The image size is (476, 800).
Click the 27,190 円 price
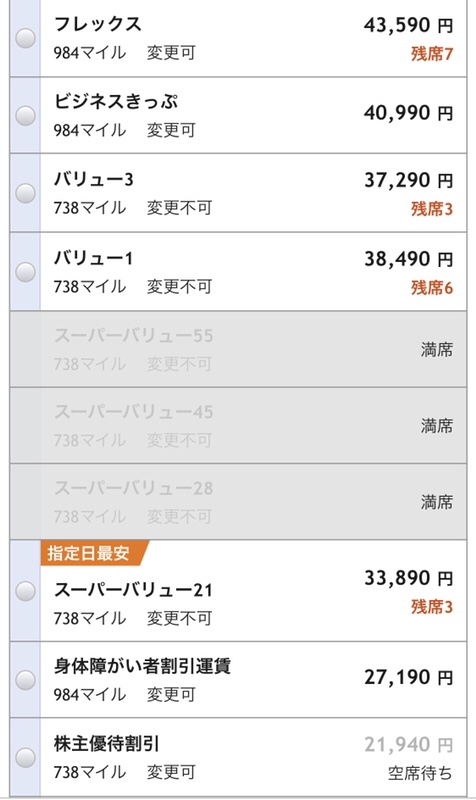[408, 677]
